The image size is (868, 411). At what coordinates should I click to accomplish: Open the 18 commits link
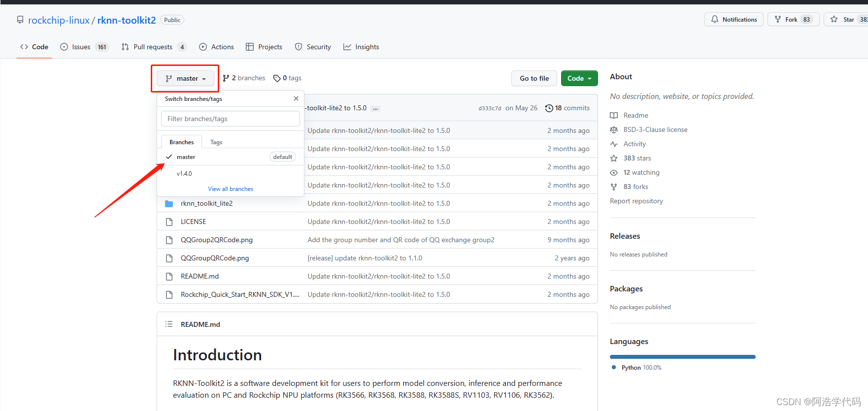click(572, 108)
